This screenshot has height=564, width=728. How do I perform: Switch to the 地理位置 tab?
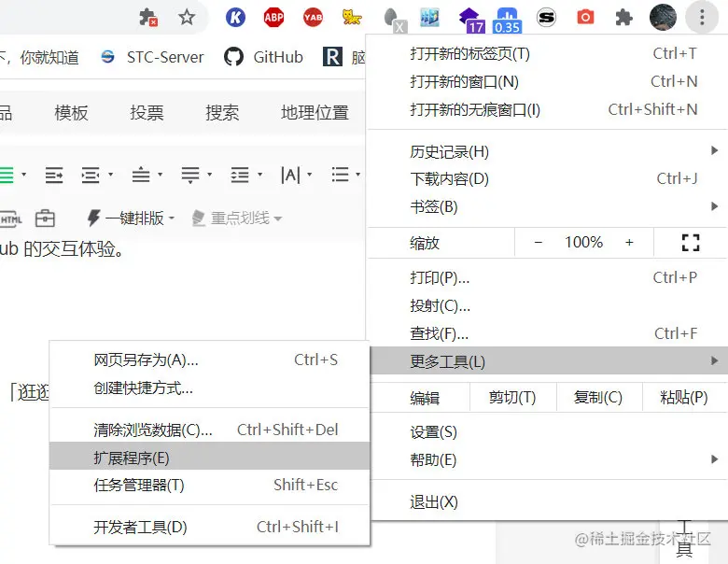point(315,113)
